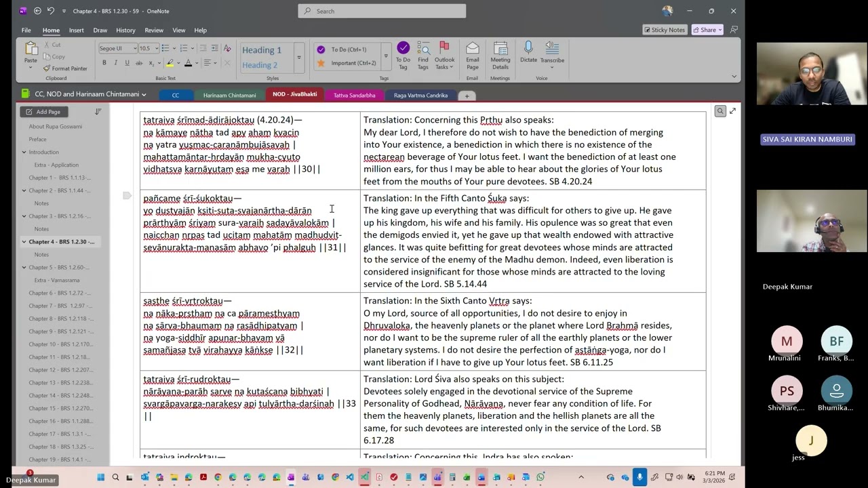Toggle the taskbar microphone indicator
The height and width of the screenshot is (488, 868).
pos(639,477)
